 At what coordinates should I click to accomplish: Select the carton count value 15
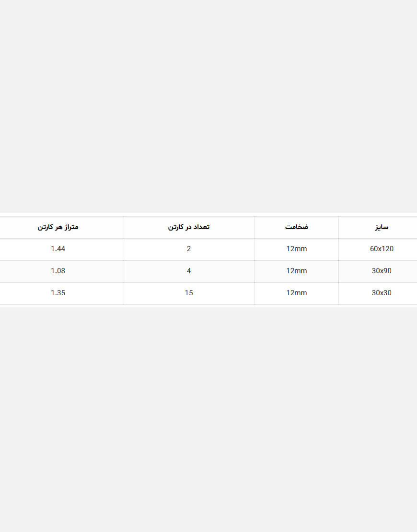[x=189, y=293]
